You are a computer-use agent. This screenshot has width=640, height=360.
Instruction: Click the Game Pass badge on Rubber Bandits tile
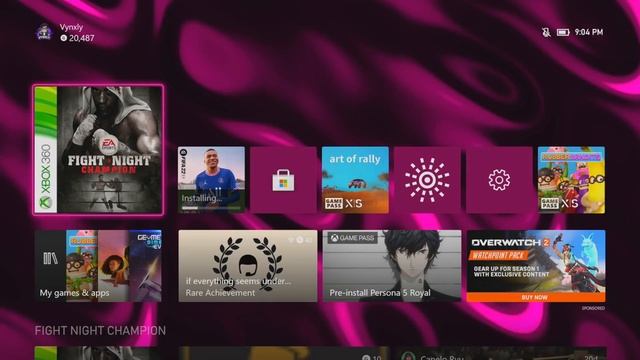click(x=549, y=203)
